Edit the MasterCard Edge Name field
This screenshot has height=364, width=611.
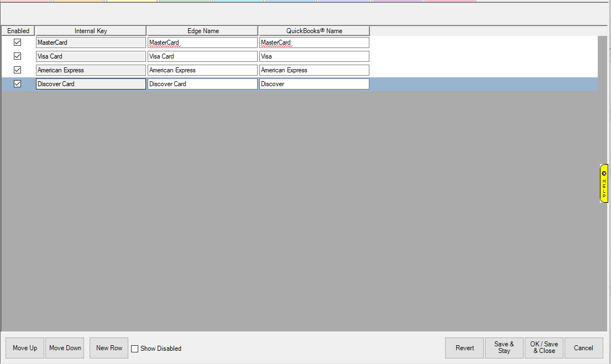click(x=202, y=43)
